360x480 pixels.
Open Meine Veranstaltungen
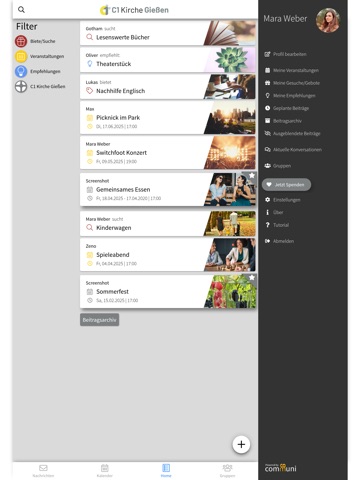pos(292,70)
